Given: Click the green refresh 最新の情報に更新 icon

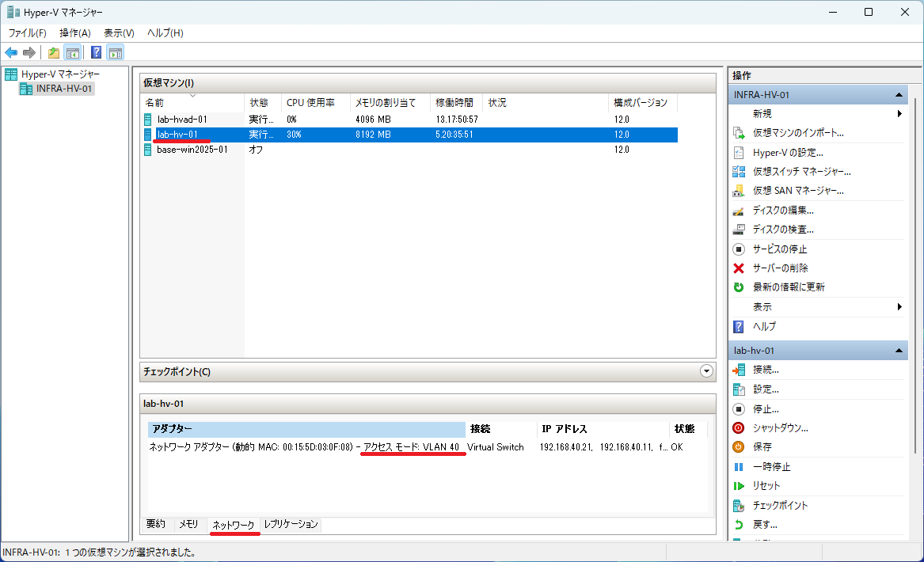Looking at the screenshot, I should click(x=739, y=287).
